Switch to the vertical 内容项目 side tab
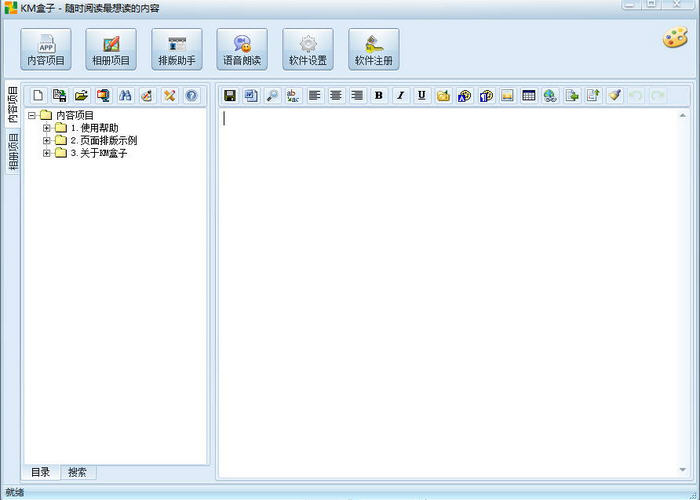 [12, 105]
